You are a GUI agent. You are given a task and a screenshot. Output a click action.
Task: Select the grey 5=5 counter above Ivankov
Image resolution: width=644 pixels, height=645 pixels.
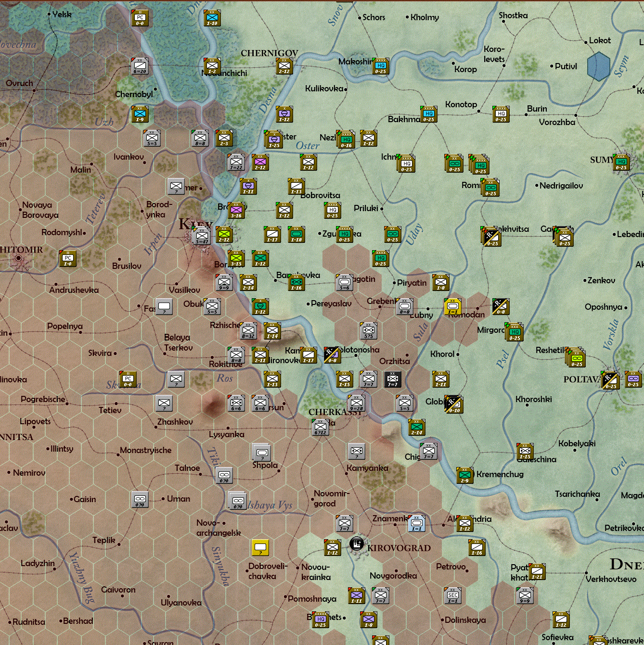152,138
